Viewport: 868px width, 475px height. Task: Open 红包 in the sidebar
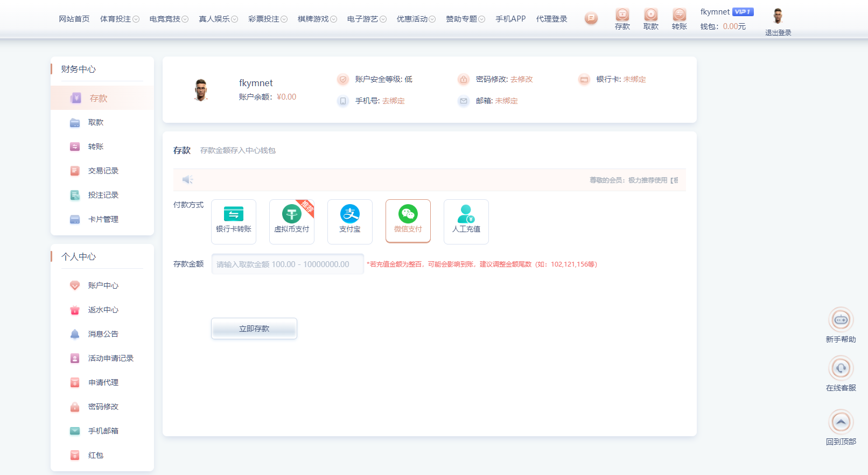point(102,455)
